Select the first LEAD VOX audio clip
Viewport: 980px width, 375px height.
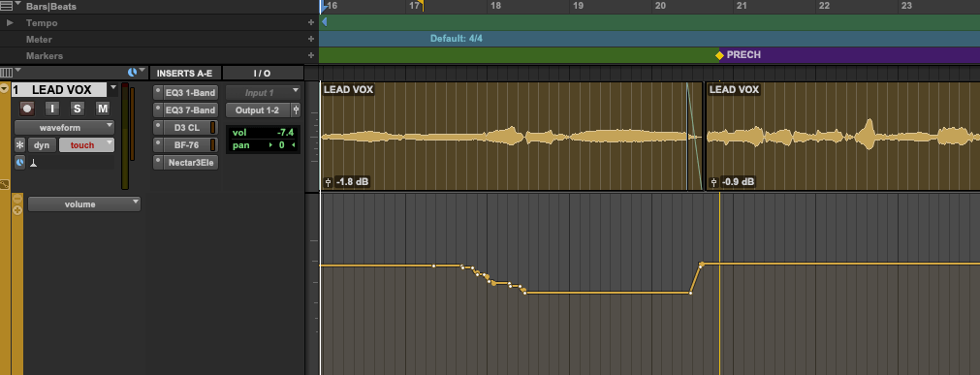point(511,137)
